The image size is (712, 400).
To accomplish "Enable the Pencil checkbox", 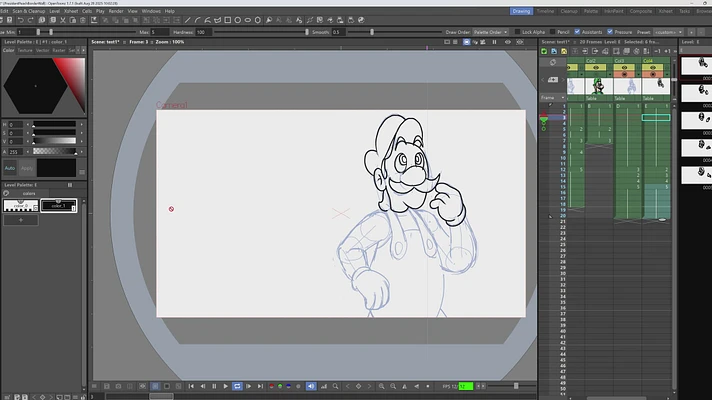I will [552, 32].
